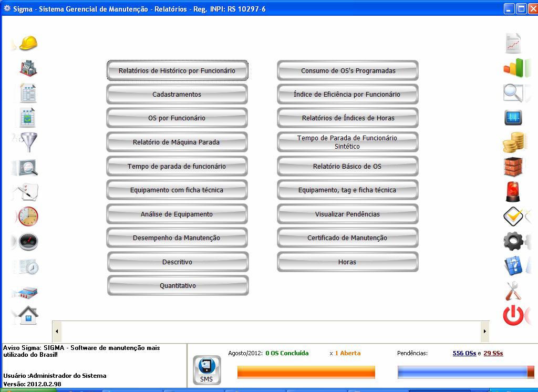Open Desempenho da Manutenção report
Screen dimensions: 538x392
pyautogui.click(x=177, y=238)
